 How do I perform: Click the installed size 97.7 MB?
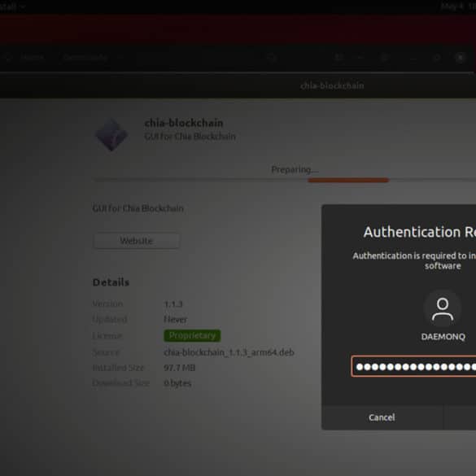pos(179,368)
